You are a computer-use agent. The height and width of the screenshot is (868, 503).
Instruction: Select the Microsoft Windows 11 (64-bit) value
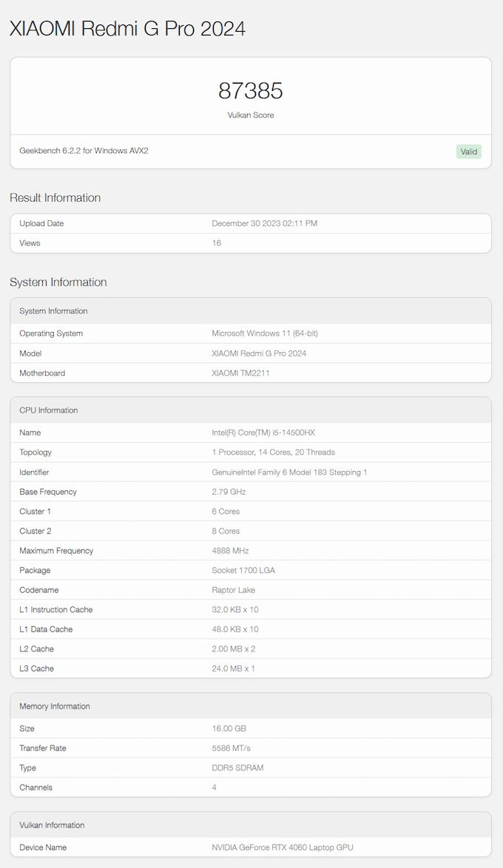click(265, 333)
